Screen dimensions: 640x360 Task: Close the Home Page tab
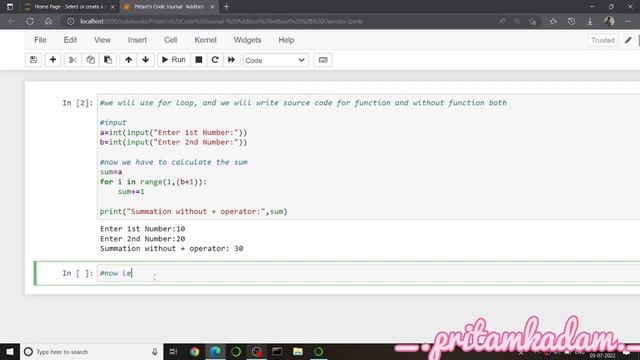pyautogui.click(x=113, y=7)
